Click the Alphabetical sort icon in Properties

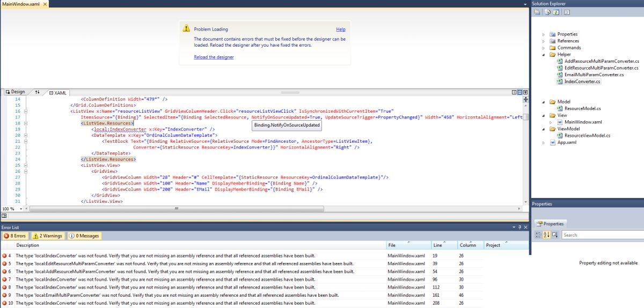point(546,235)
